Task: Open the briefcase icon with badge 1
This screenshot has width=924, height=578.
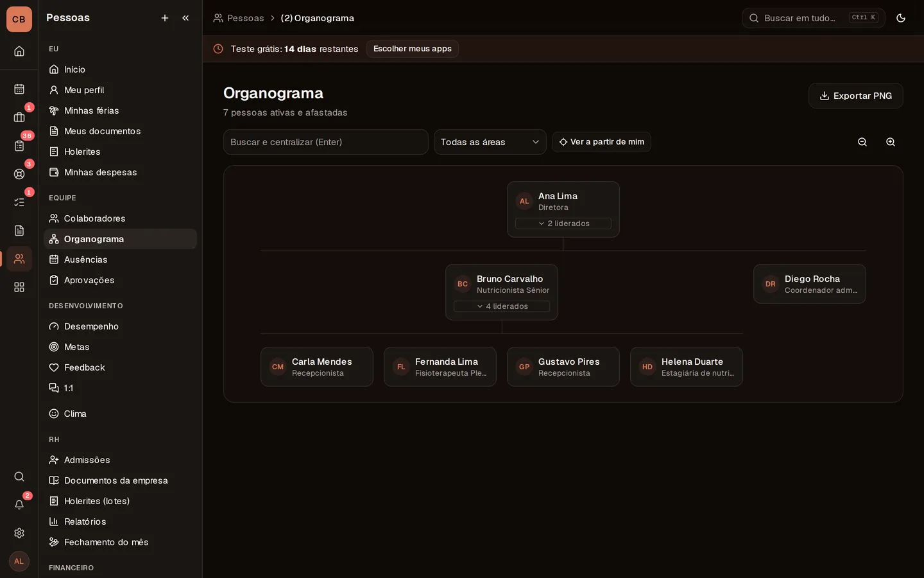Action: tap(19, 118)
